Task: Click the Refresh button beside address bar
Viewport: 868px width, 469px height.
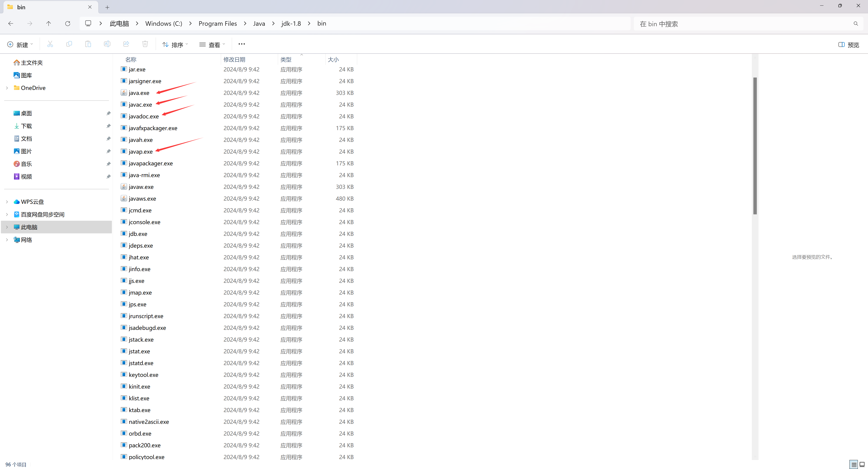Action: click(68, 23)
